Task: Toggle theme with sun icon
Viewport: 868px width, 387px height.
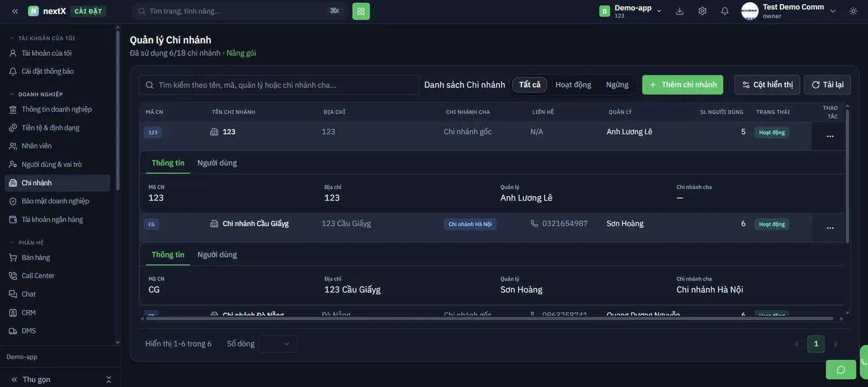Action: coord(853,11)
